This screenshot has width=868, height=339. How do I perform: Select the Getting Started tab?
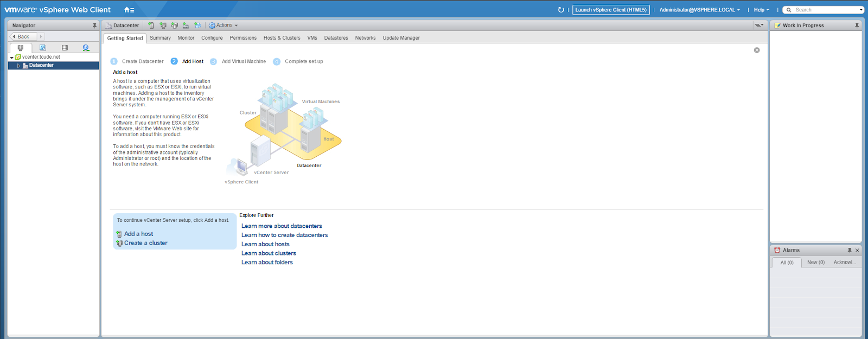125,38
